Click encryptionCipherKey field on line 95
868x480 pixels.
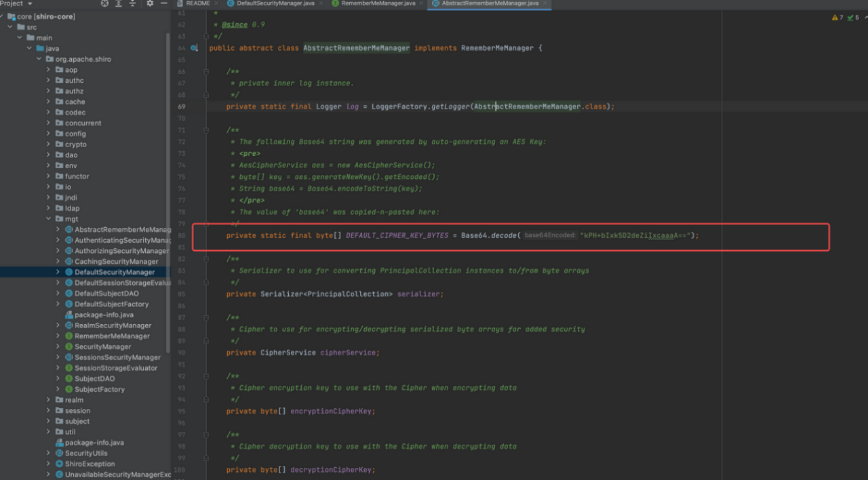click(x=332, y=411)
